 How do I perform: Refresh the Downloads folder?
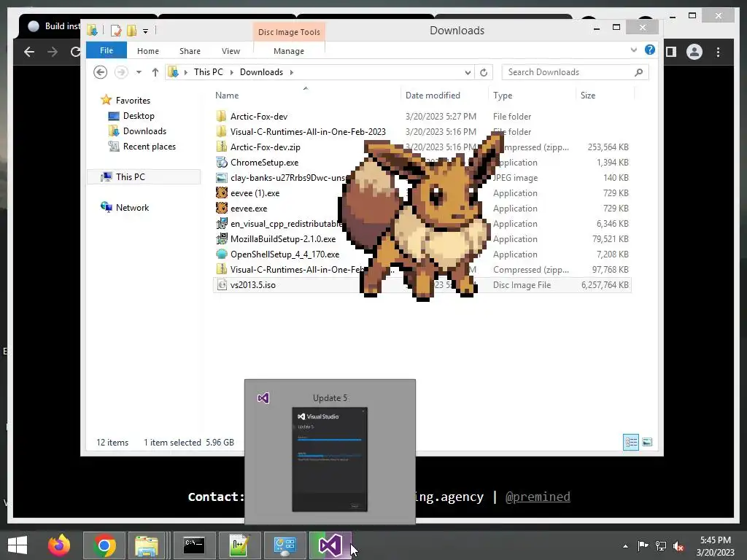[484, 72]
